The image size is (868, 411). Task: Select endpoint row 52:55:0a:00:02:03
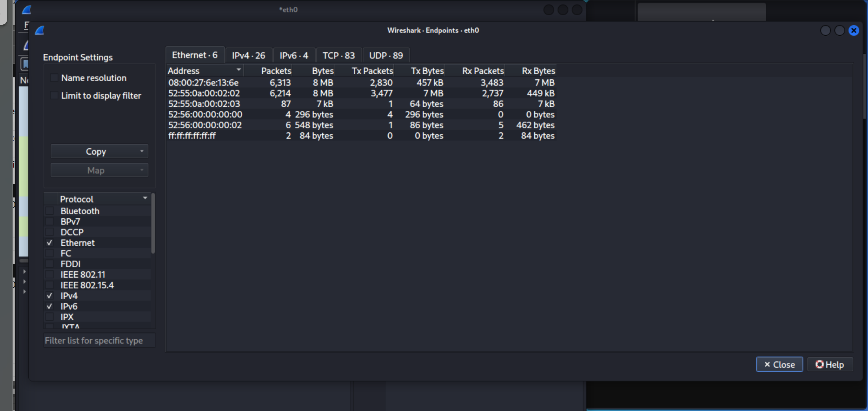tap(361, 104)
